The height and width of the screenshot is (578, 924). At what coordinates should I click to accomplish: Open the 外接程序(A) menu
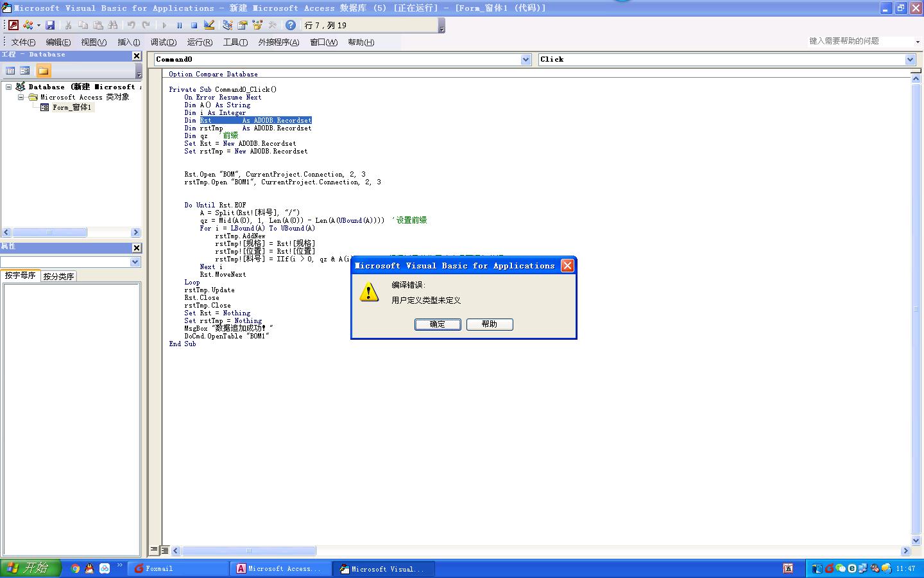(x=278, y=42)
